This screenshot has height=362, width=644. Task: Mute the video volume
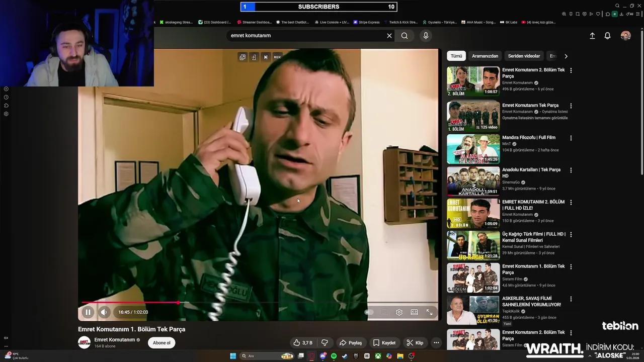pyautogui.click(x=104, y=312)
